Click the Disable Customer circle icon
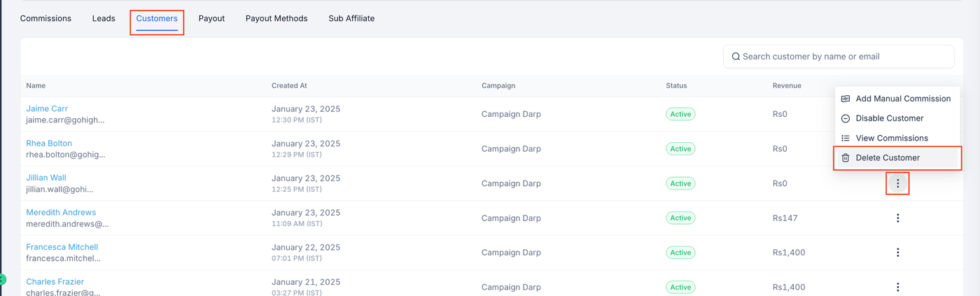This screenshot has width=980, height=296. click(846, 118)
